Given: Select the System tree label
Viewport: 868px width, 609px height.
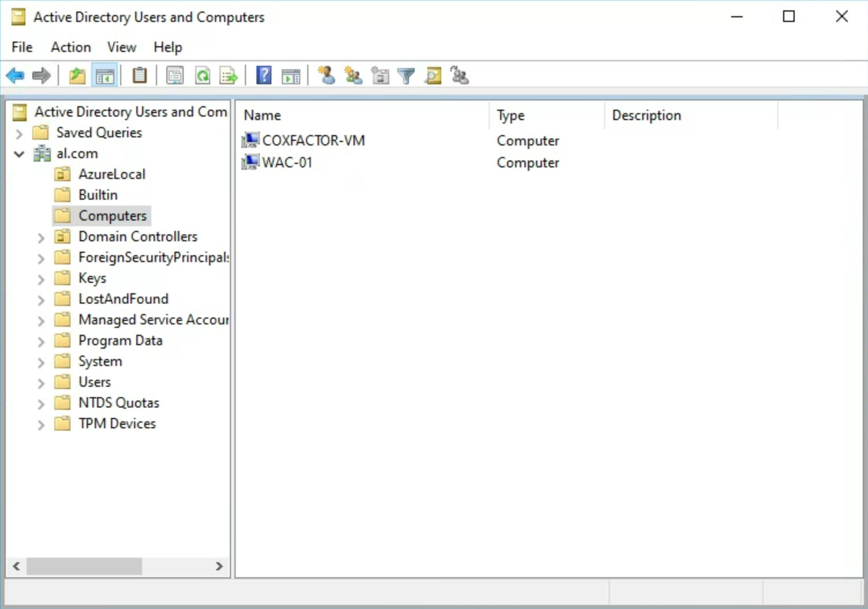Looking at the screenshot, I should coord(100,361).
